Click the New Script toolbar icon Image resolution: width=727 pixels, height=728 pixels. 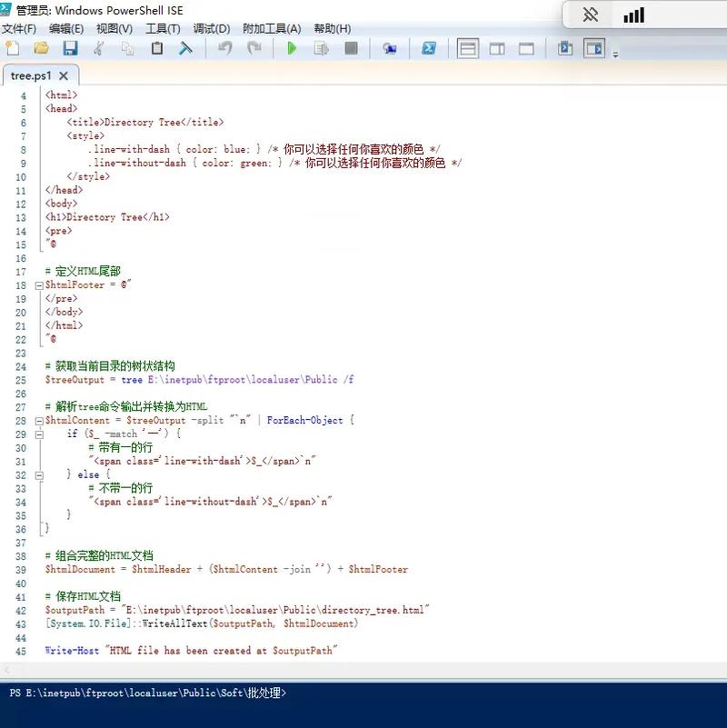pyautogui.click(x=12, y=48)
